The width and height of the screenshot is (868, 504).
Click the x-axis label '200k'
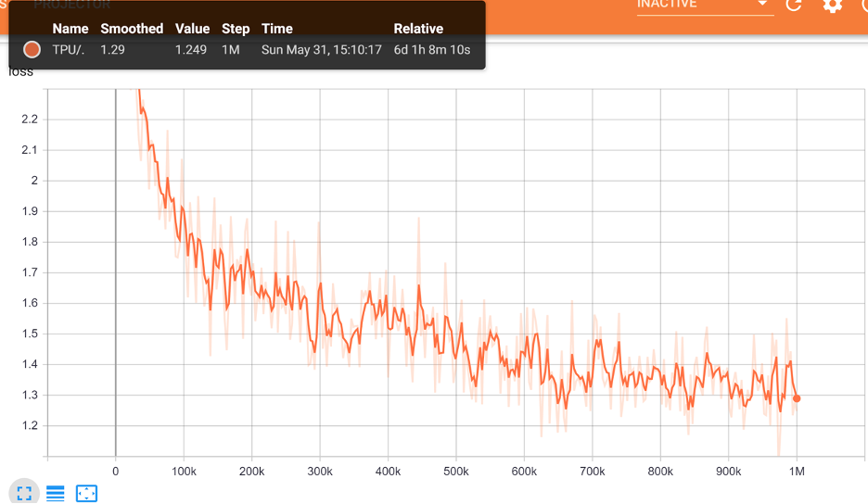(252, 472)
